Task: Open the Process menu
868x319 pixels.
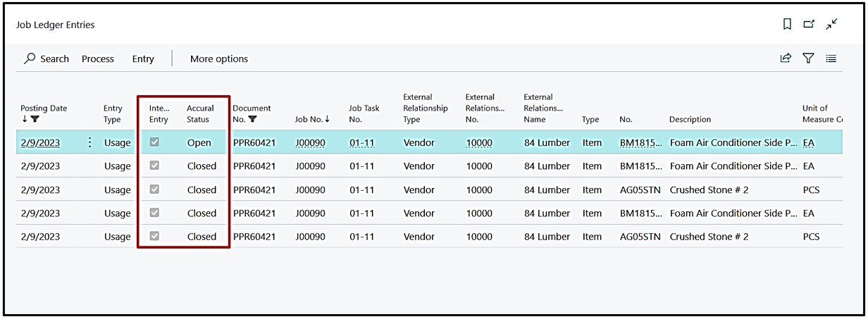Action: (97, 58)
